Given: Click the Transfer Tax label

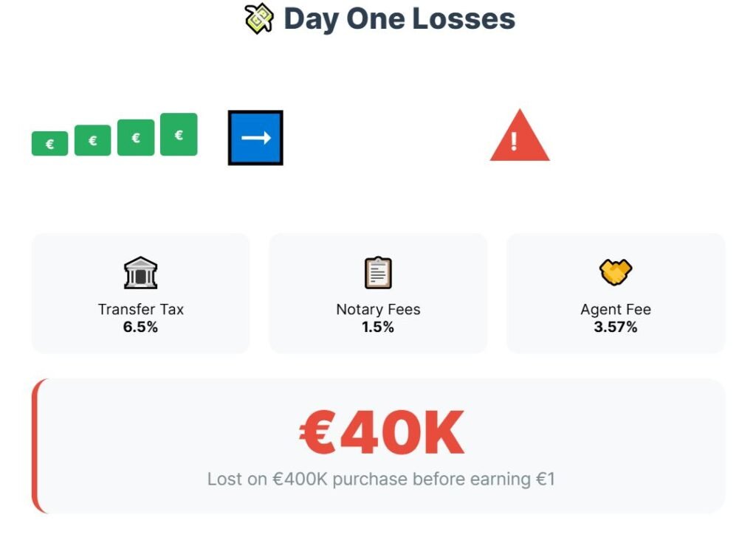Looking at the screenshot, I should pyautogui.click(x=140, y=309).
